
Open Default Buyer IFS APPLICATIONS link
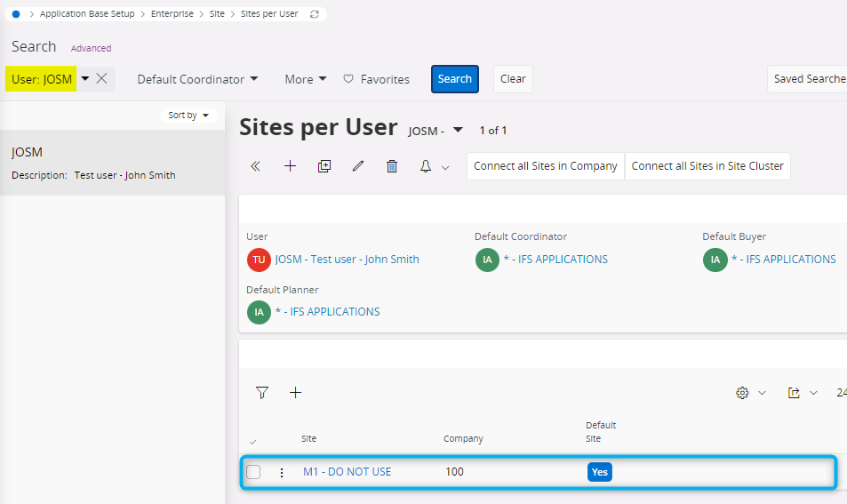(784, 260)
